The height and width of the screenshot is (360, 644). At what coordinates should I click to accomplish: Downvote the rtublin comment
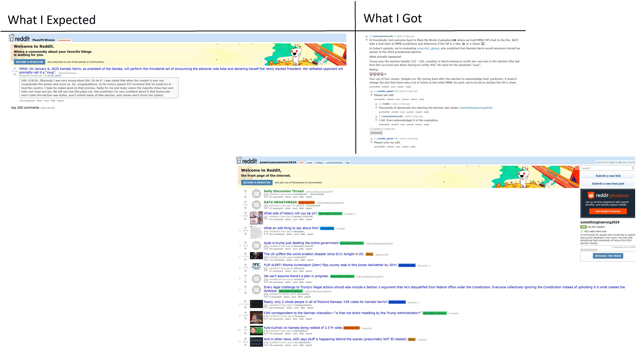(x=376, y=108)
